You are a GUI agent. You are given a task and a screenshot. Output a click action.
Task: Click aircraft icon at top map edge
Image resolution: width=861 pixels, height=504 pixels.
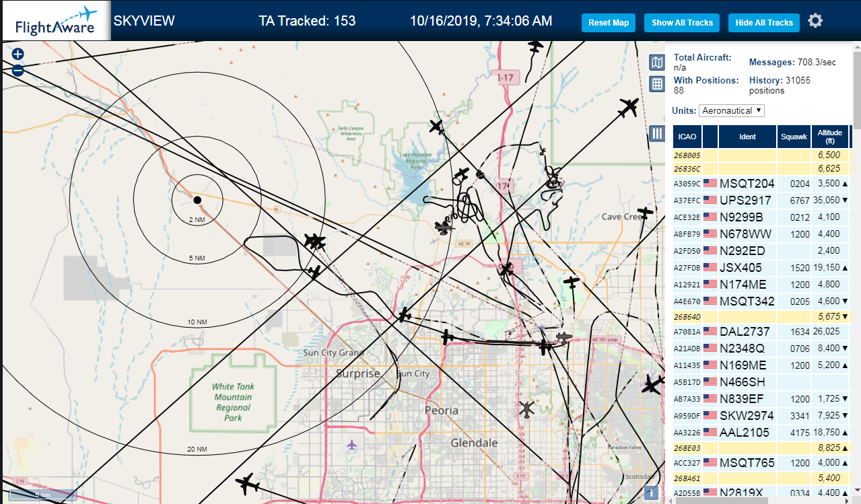coord(535,46)
